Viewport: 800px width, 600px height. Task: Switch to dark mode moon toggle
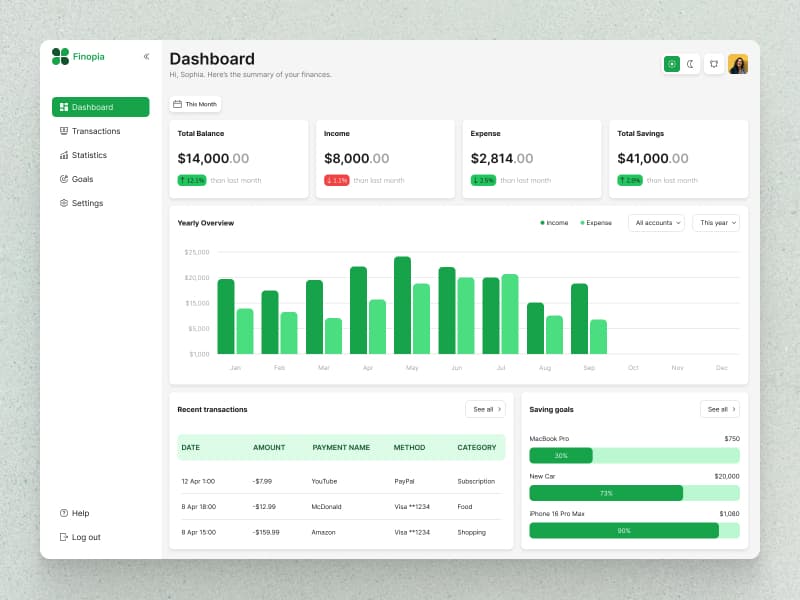[690, 64]
